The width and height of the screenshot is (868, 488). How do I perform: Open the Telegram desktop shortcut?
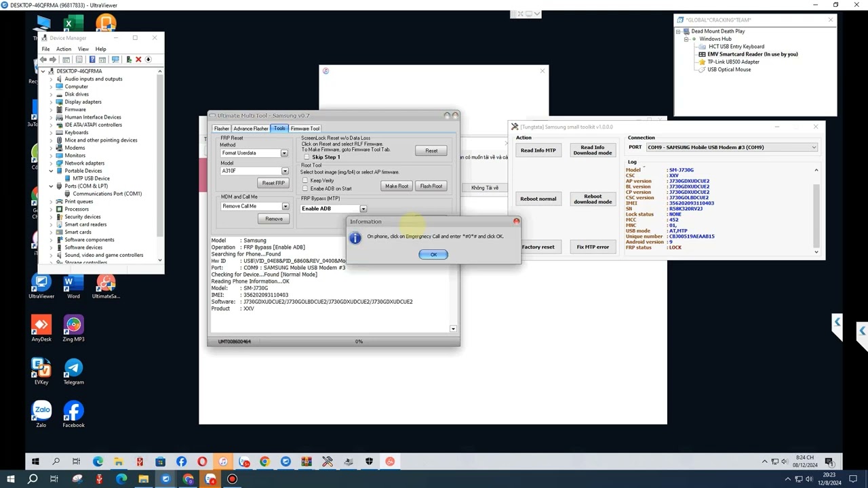tap(73, 372)
